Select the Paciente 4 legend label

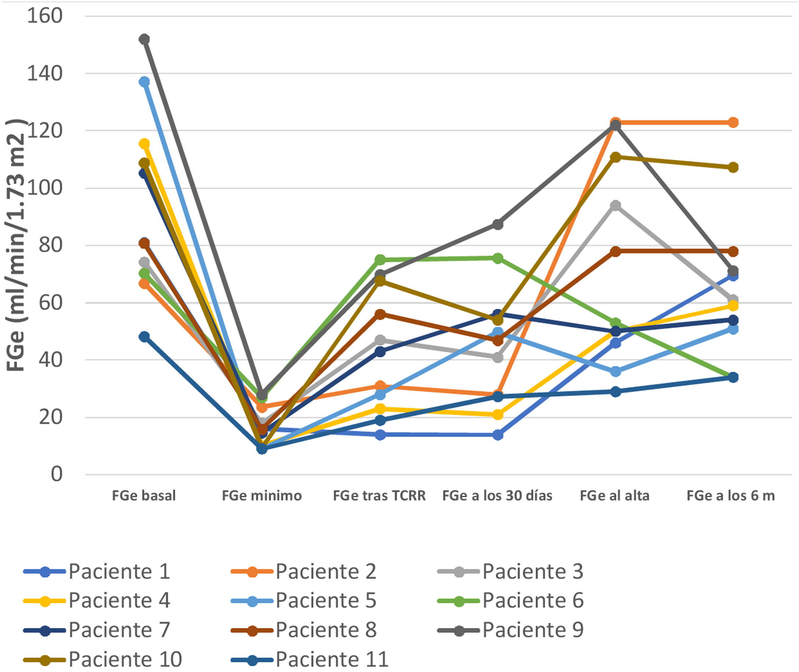(x=119, y=601)
